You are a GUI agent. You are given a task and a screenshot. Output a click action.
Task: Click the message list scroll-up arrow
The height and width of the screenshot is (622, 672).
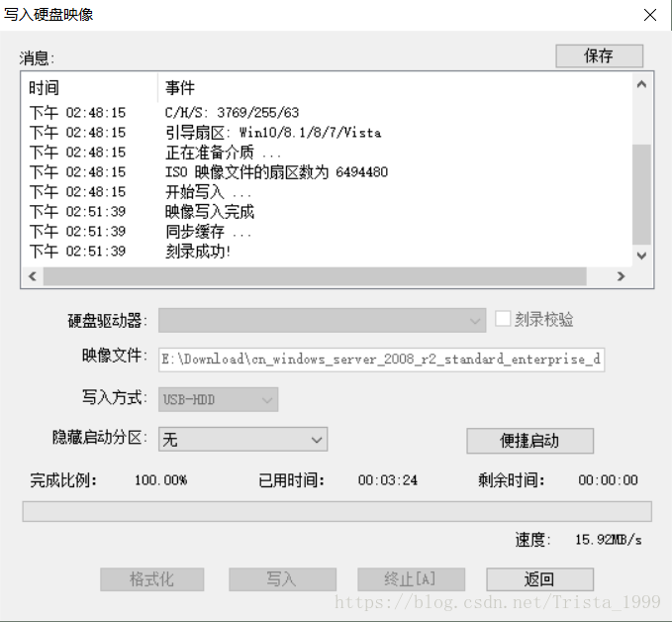pyautogui.click(x=641, y=84)
